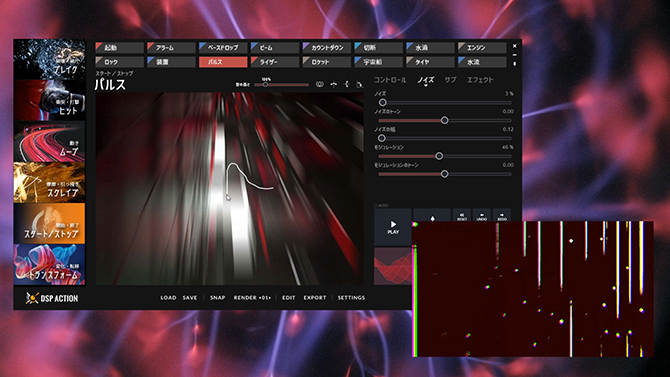The height and width of the screenshot is (377, 670).
Task: Select the ヒット category thumbnail
Action: (50, 100)
